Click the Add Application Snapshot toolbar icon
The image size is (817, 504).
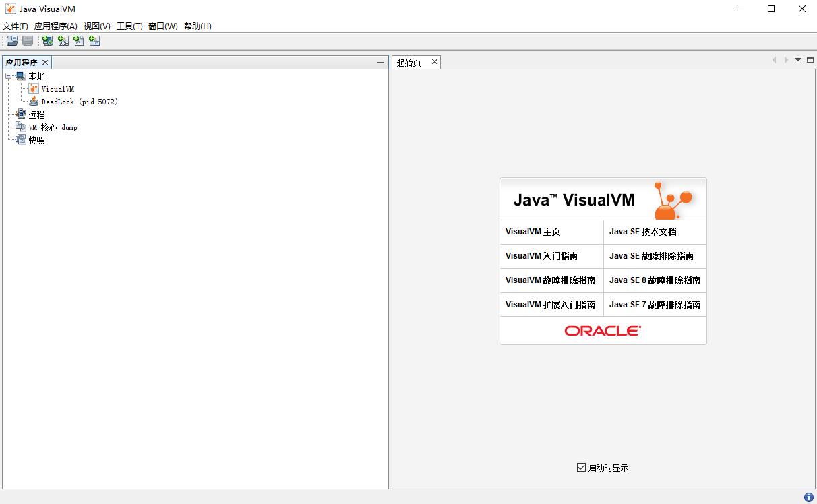tap(94, 41)
